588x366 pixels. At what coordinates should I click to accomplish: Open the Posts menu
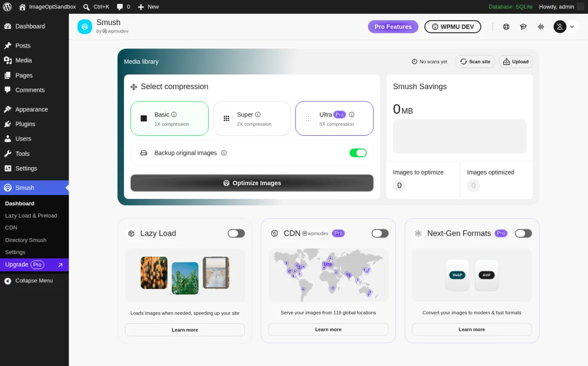34,46
